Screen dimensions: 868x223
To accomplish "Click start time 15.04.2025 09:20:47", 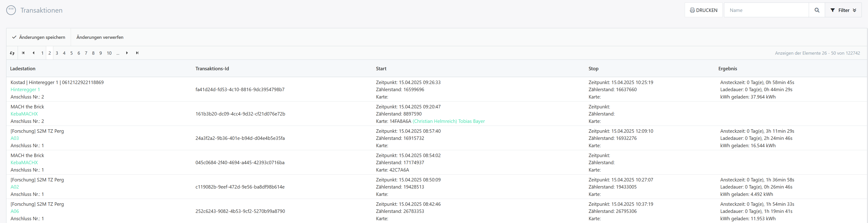I will [420, 106].
